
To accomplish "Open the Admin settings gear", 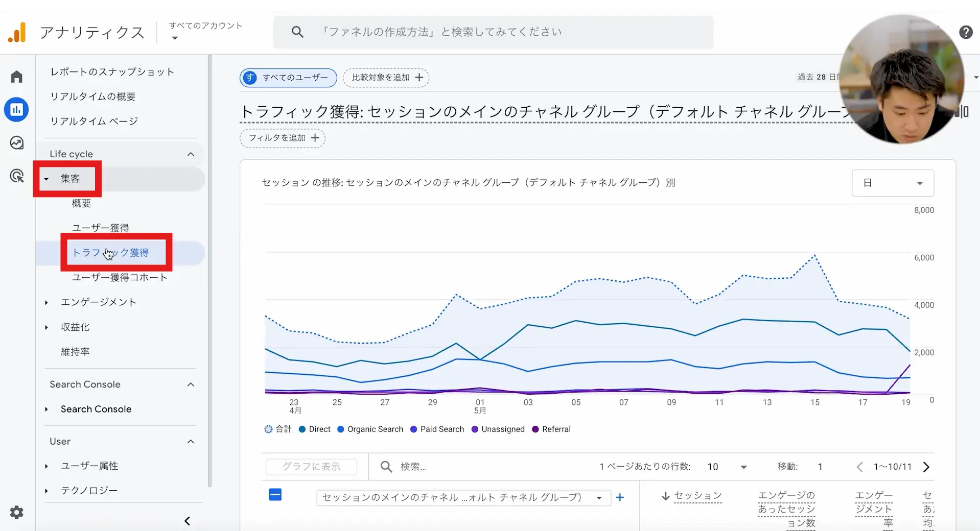I will tap(17, 512).
